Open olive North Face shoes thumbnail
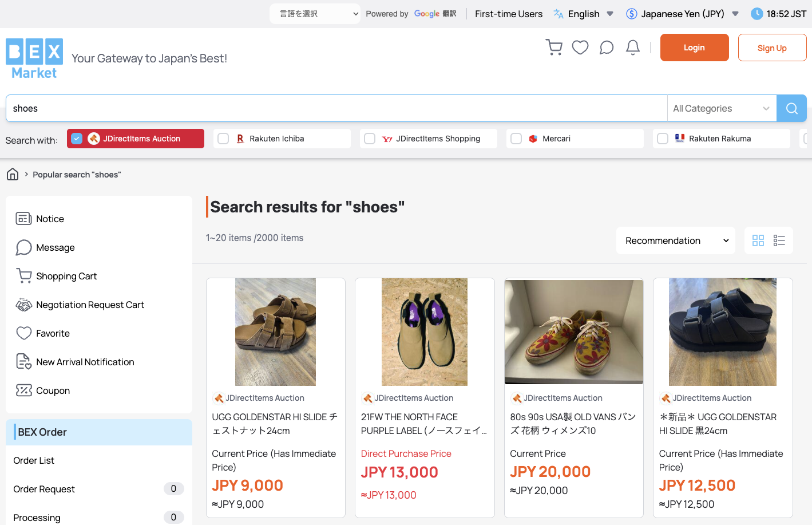The width and height of the screenshot is (812, 525). [425, 332]
